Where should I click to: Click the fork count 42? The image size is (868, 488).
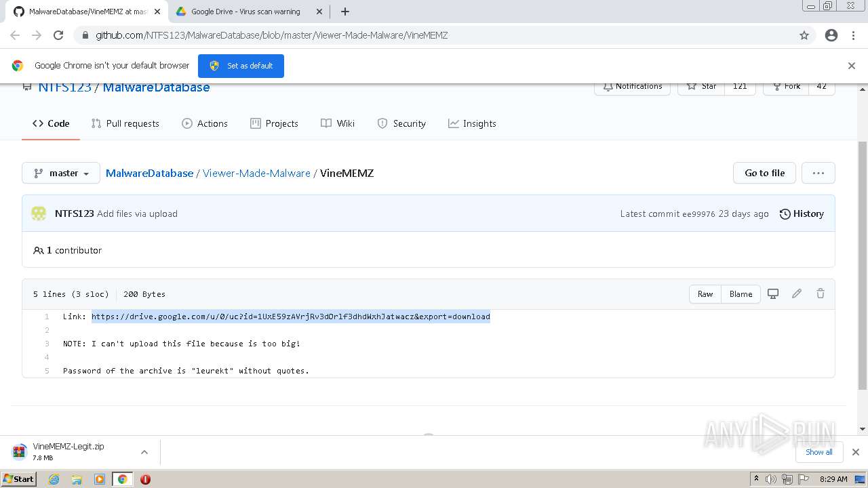tap(821, 87)
